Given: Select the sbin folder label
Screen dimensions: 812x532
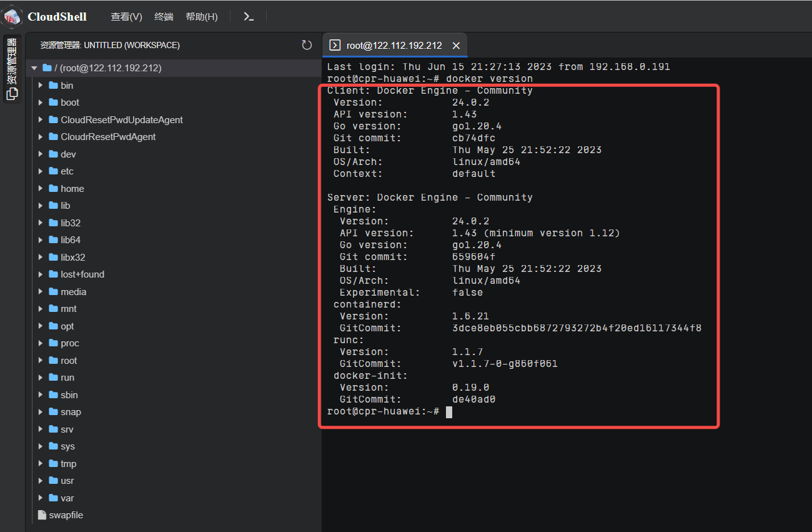Looking at the screenshot, I should [x=69, y=395].
